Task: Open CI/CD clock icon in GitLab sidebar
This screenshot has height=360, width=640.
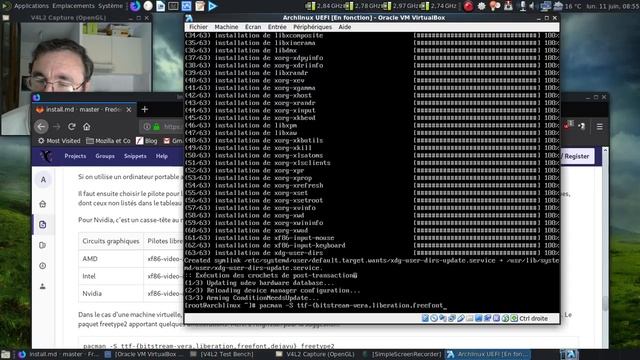Action: tap(43, 266)
